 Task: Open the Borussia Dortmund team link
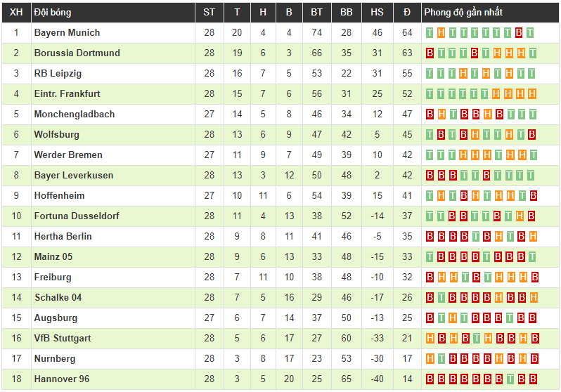click(77, 53)
